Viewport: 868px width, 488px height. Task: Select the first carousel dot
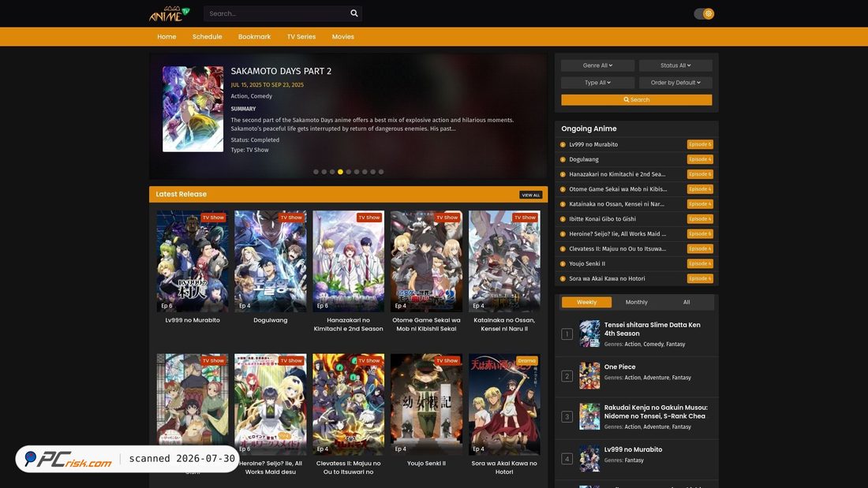coord(316,172)
